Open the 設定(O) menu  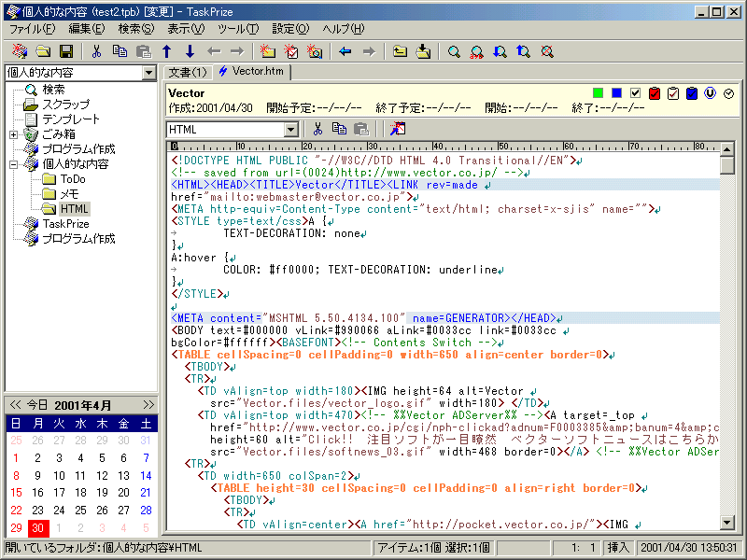pos(290,29)
